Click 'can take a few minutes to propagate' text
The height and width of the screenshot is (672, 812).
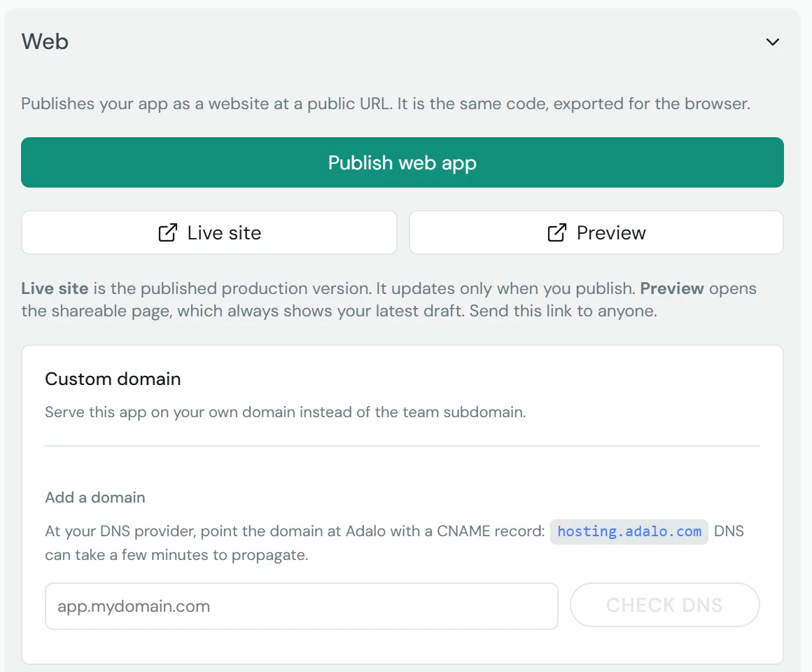point(176,555)
